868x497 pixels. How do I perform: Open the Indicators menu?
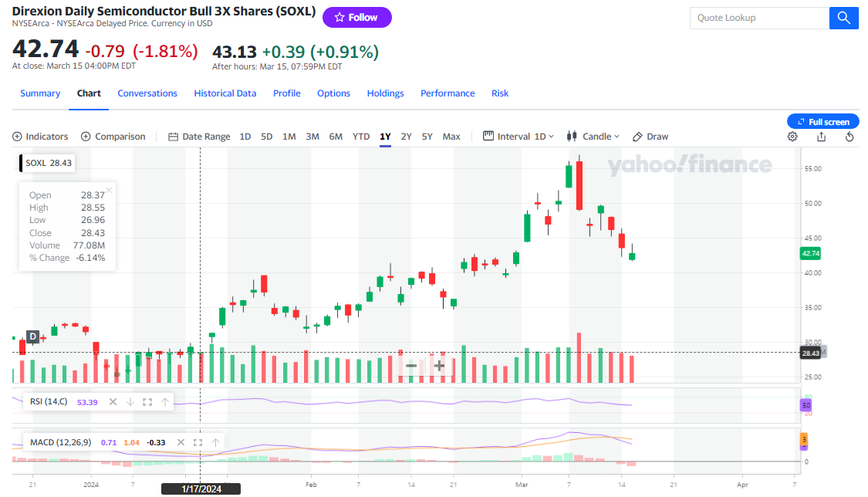pyautogui.click(x=40, y=137)
